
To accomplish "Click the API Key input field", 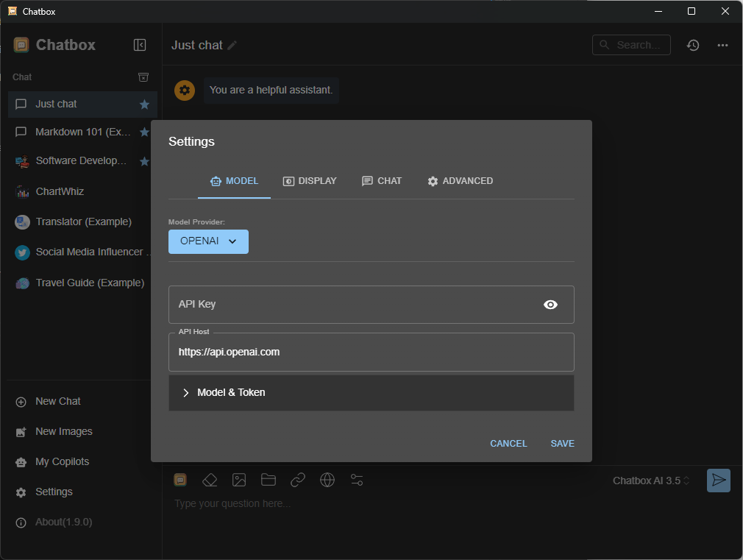I will (371, 305).
